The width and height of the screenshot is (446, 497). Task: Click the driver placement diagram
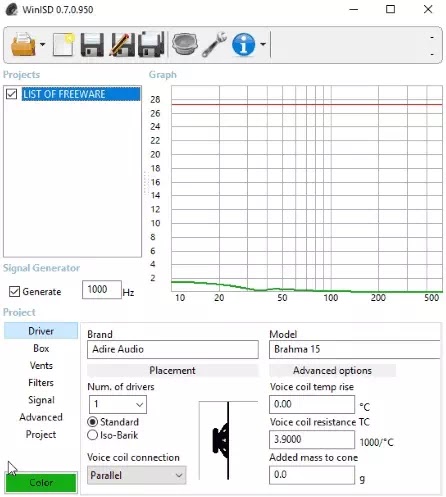(x=228, y=440)
